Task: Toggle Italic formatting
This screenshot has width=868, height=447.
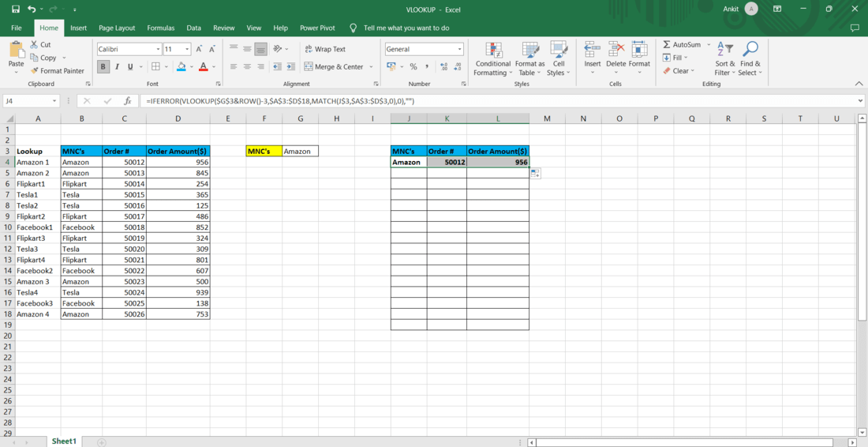Action: [118, 66]
